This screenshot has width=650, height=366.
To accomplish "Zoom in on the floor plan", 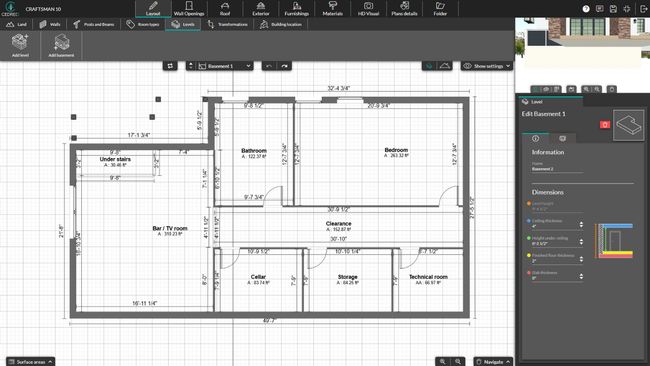I will [442, 361].
